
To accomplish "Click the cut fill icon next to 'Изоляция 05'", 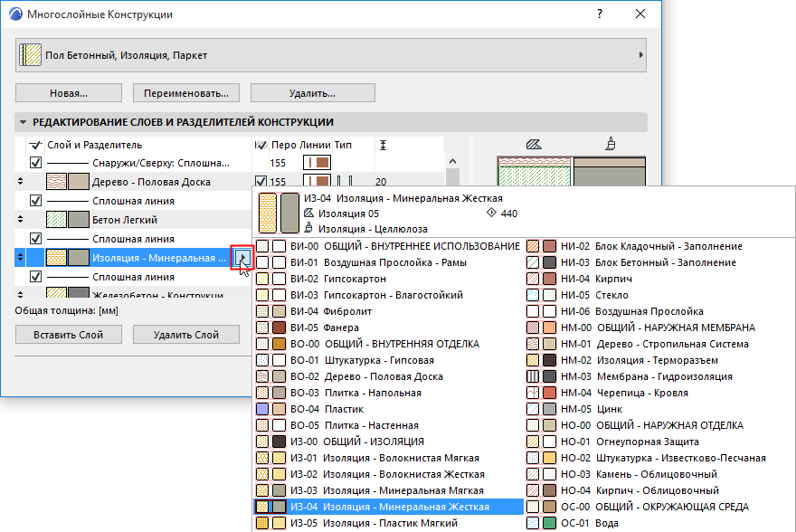I will (308, 214).
